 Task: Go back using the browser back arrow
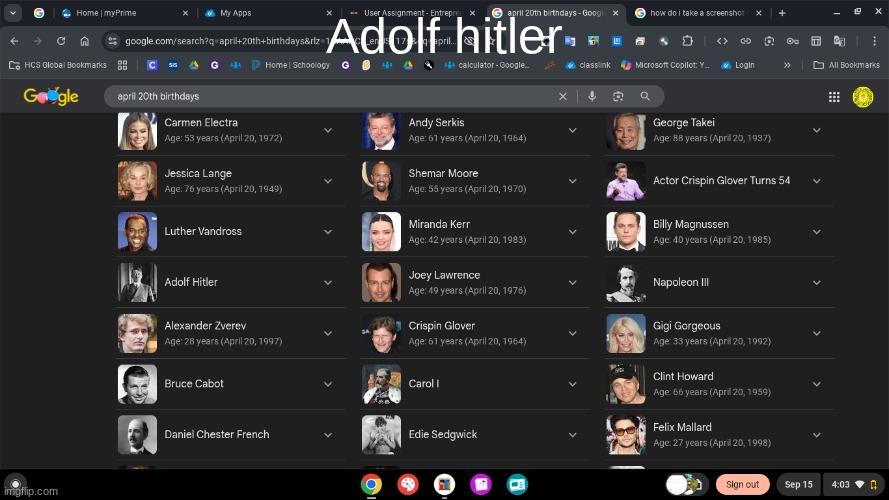tap(14, 41)
